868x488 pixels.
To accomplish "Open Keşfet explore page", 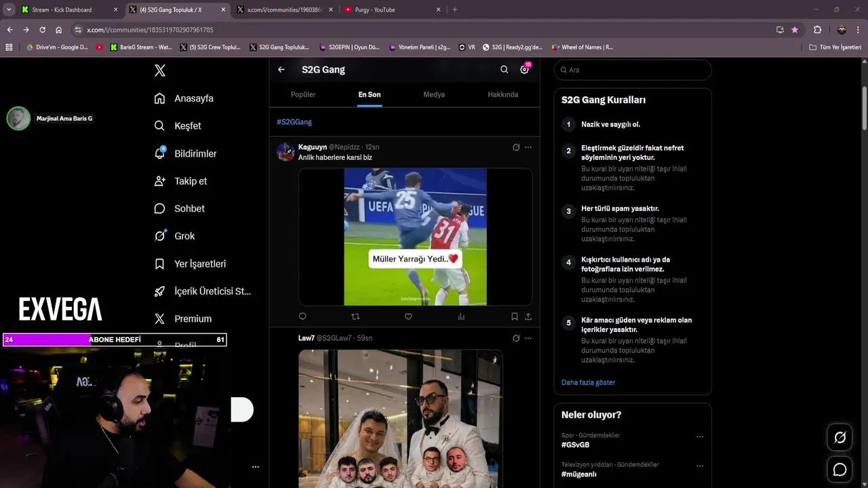I will pos(178,126).
